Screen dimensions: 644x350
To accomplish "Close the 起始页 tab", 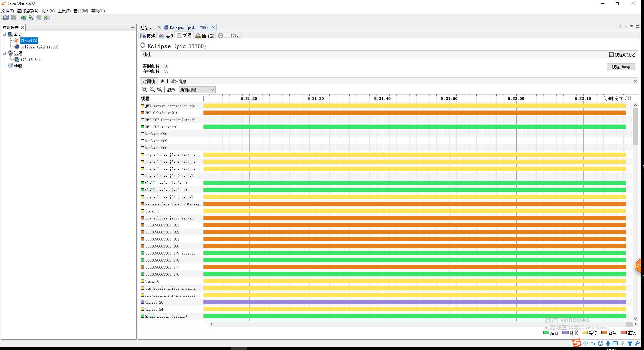I will coord(159,27).
